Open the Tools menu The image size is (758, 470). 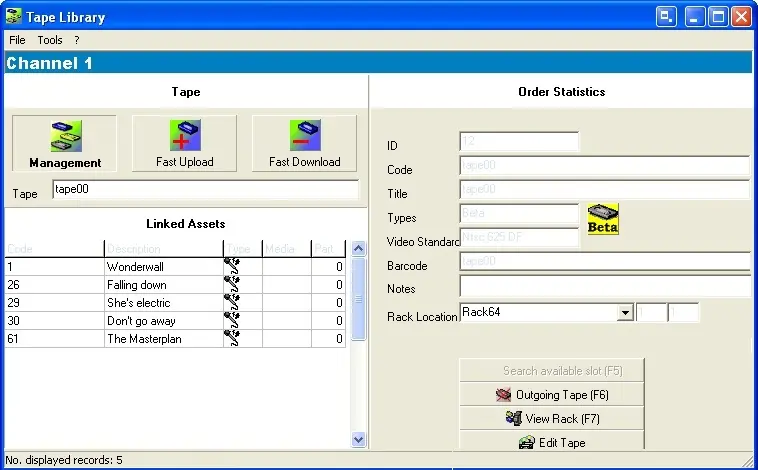[x=50, y=40]
